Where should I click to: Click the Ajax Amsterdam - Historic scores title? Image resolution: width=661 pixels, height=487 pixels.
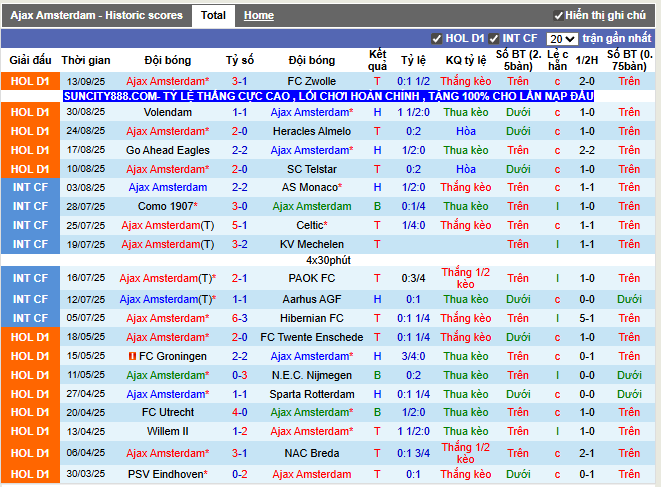point(97,16)
